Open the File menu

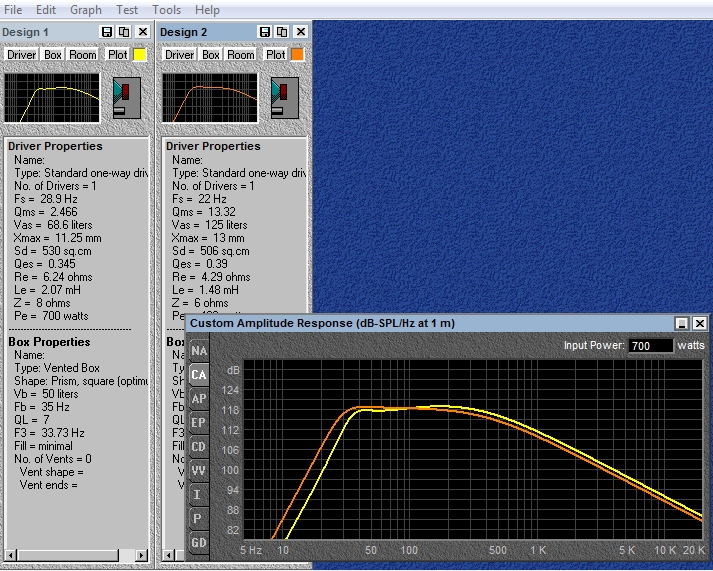point(13,10)
